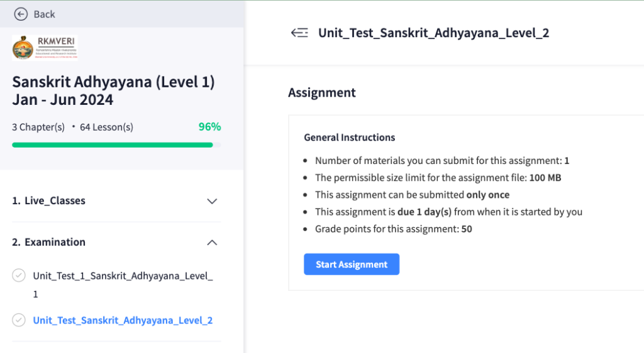
Task: Collapse the Examination chapter chevron
Action: [212, 242]
